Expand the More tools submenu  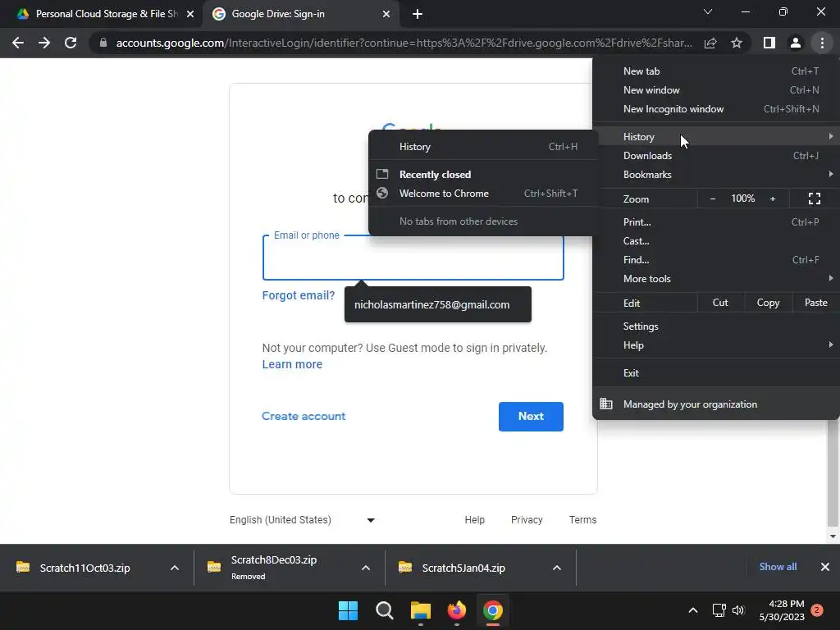(716, 279)
